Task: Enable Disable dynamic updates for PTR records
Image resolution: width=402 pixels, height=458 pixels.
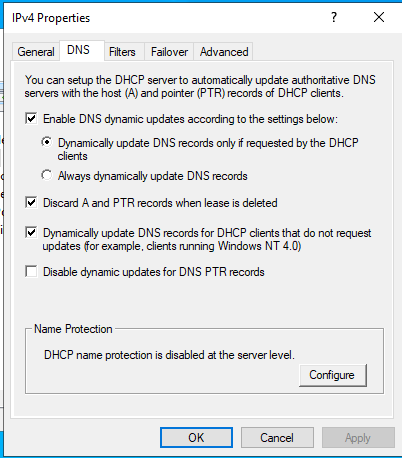Action: pyautogui.click(x=31, y=271)
